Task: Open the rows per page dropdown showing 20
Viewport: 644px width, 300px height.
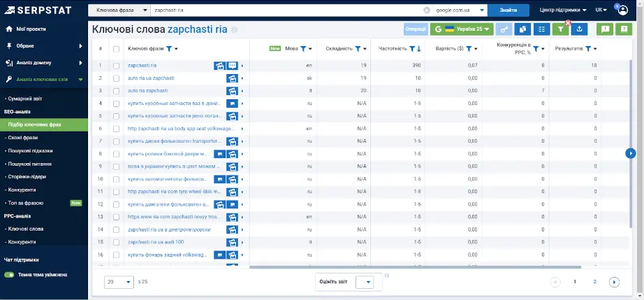Action: 119,282
